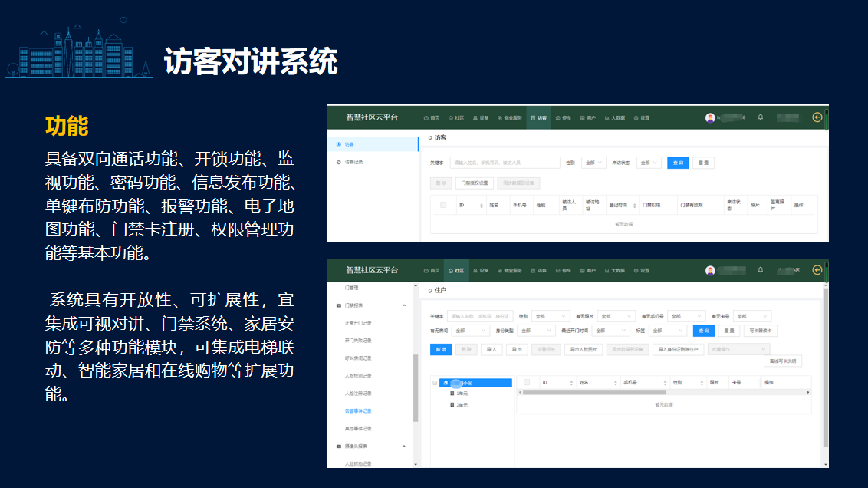This screenshot has width=868, height=488.
Task: Open 首页 tab in top screenshot navbar
Action: click(x=432, y=118)
